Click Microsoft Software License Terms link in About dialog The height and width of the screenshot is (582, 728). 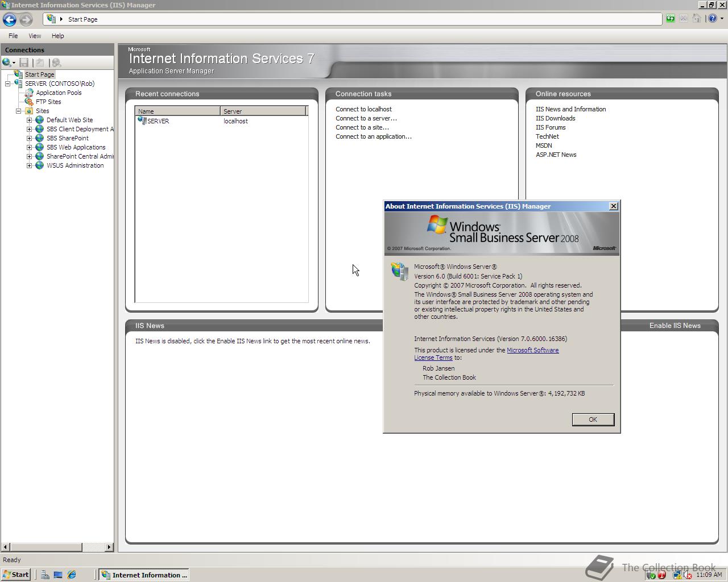pyautogui.click(x=532, y=350)
